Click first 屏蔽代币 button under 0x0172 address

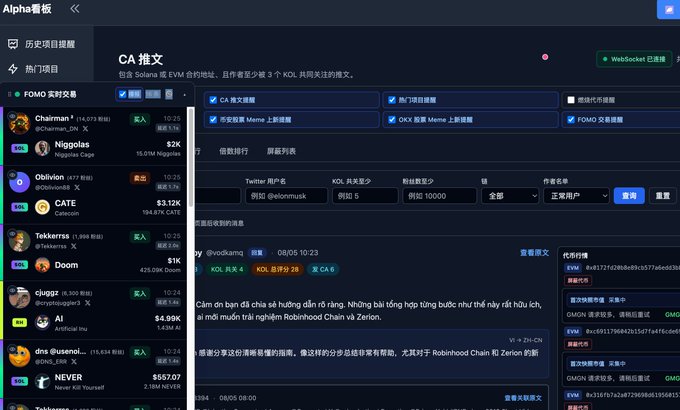click(x=578, y=280)
